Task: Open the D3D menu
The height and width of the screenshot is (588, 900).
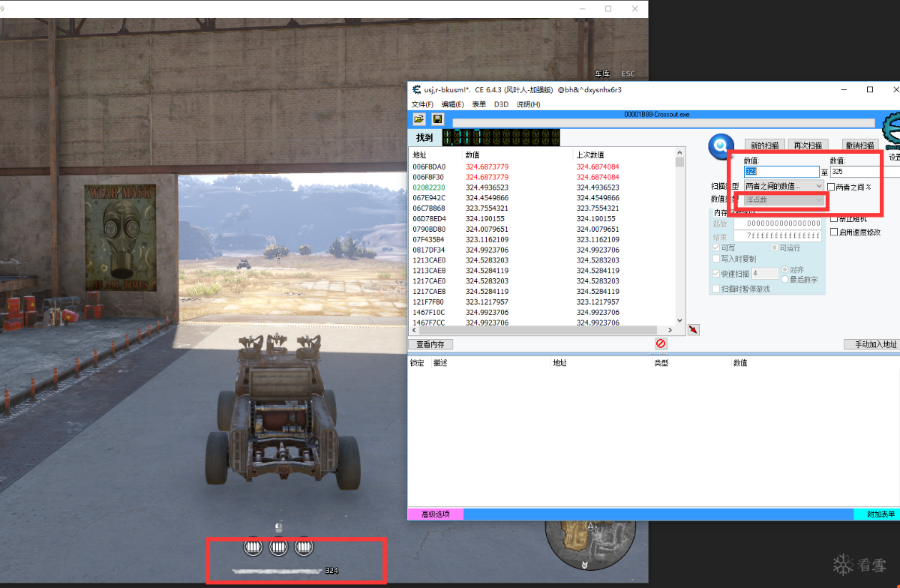Action: [x=501, y=104]
